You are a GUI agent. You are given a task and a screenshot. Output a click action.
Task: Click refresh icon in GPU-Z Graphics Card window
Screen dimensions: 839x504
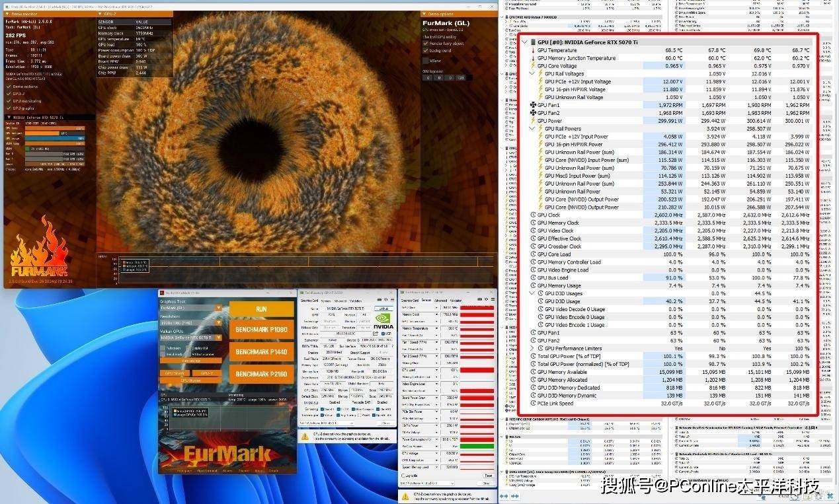tap(385, 299)
